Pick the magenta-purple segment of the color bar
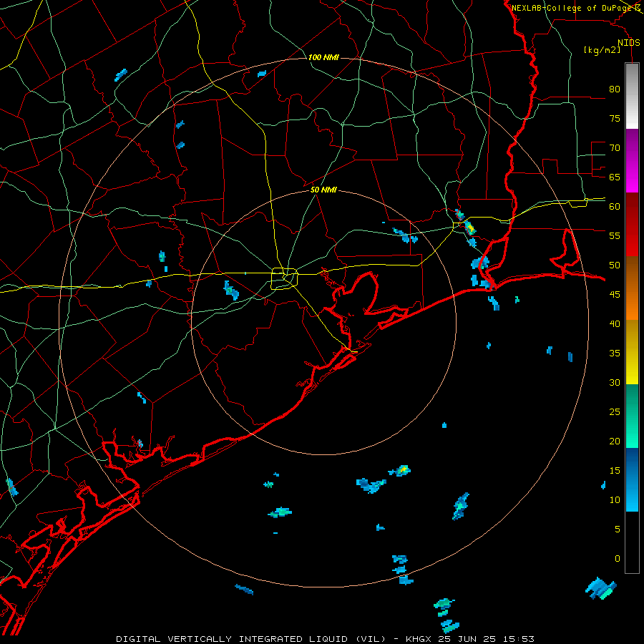Image resolution: width=644 pixels, height=644 pixels. (632, 160)
